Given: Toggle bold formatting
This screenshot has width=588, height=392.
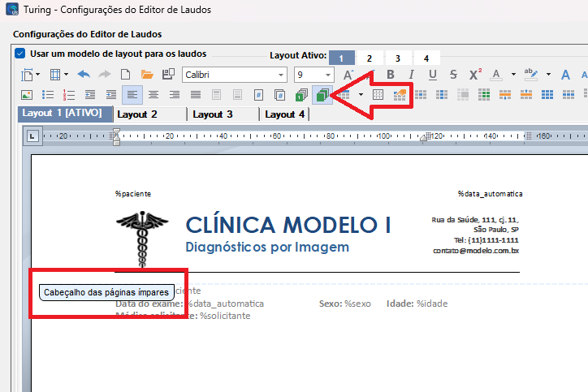Looking at the screenshot, I should click(390, 75).
